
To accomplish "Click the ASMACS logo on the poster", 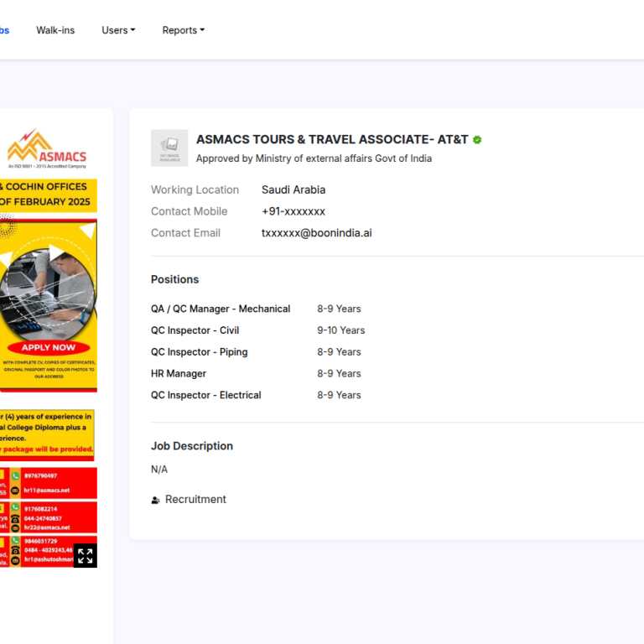I will [x=47, y=148].
